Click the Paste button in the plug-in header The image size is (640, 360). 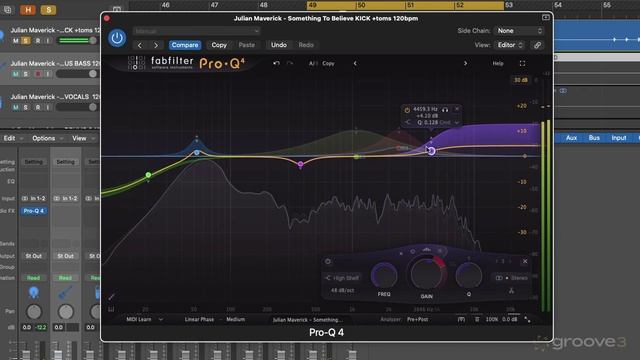pyautogui.click(x=247, y=45)
